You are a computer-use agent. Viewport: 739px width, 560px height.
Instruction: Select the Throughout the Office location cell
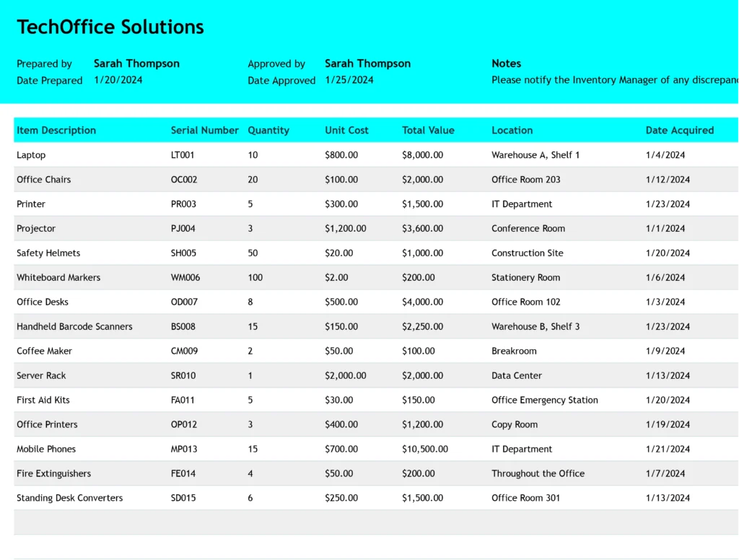point(538,473)
